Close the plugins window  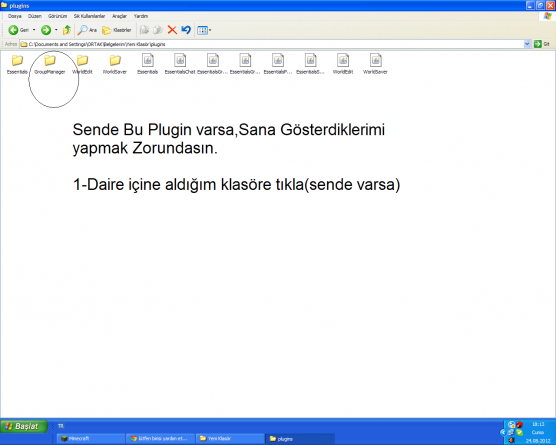[551, 5]
